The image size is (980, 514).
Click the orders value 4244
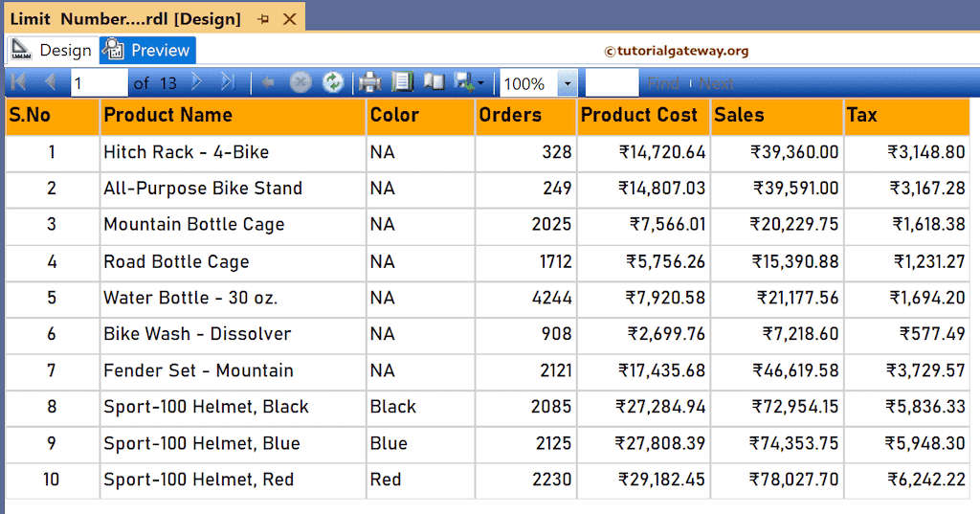tap(552, 299)
